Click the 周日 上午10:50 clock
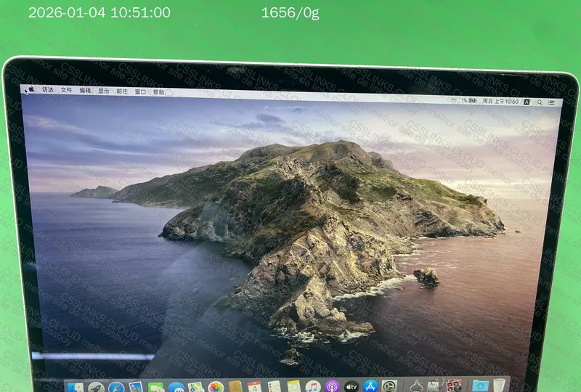581x392 pixels. (x=500, y=101)
